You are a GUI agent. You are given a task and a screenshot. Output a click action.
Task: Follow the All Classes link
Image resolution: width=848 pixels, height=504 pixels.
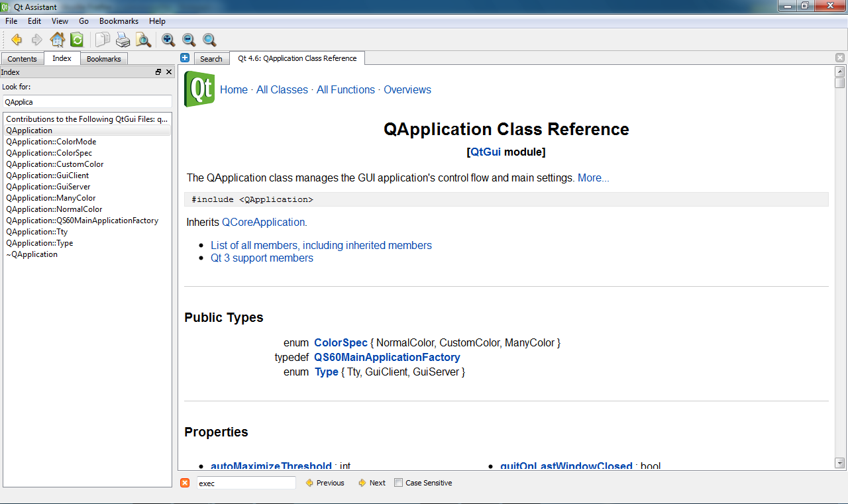click(282, 89)
